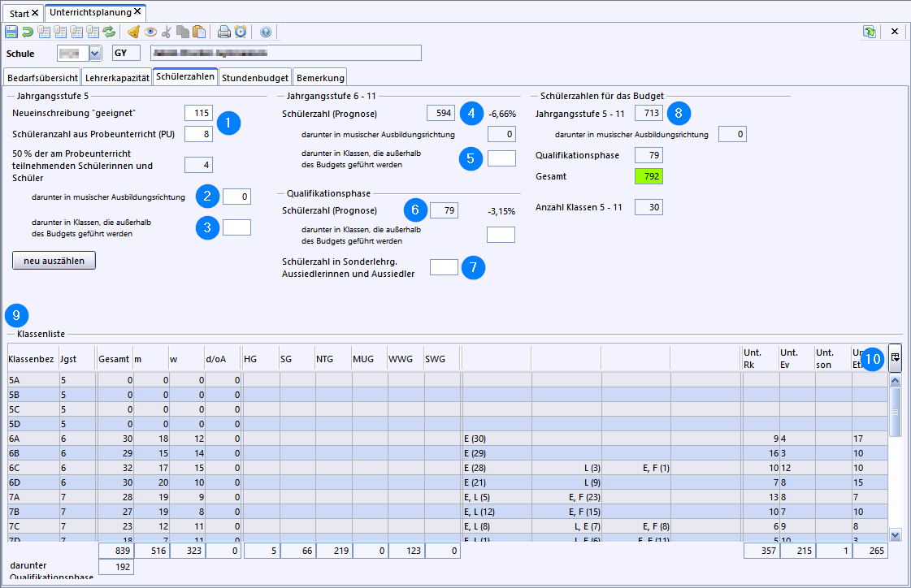Close the Unterrichtsplanung tab with its X
This screenshot has width=911, height=588.
pyautogui.click(x=137, y=11)
